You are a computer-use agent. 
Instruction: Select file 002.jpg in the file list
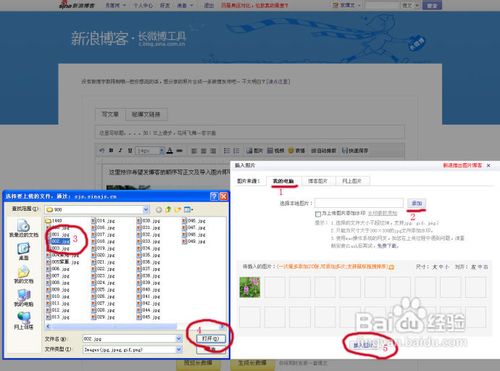[58, 241]
